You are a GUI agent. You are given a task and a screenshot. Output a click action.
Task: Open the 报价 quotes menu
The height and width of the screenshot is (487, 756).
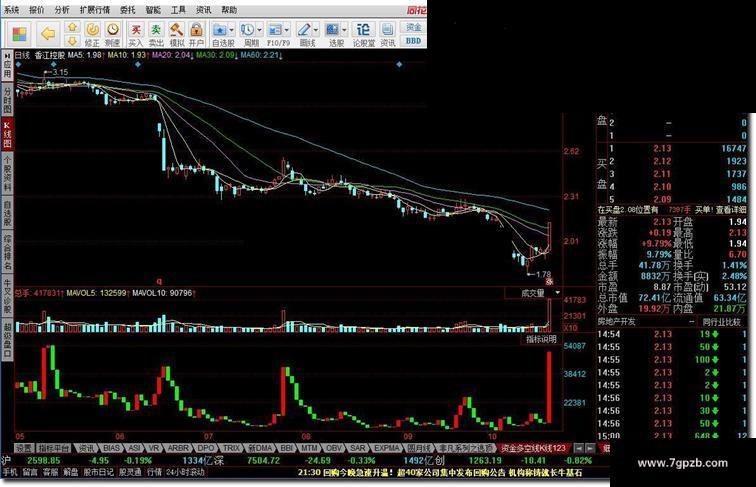[36, 10]
